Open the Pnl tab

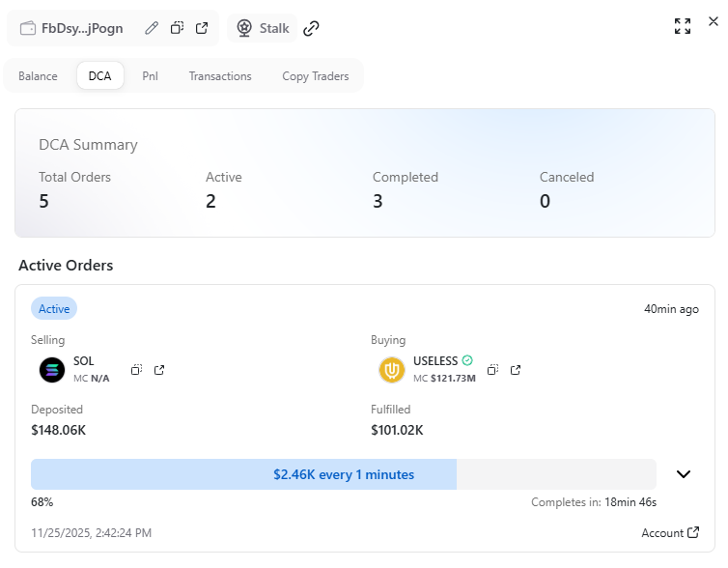(150, 75)
